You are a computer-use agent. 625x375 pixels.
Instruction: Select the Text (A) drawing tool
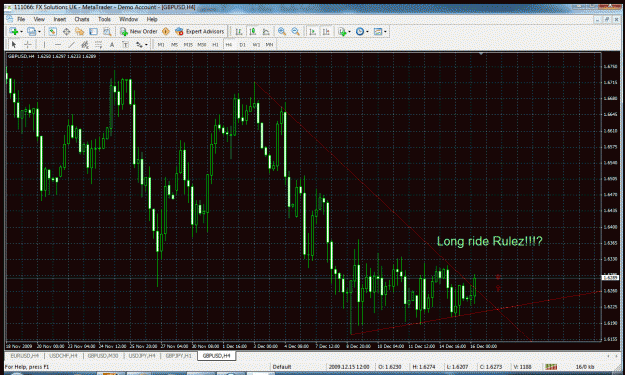pyautogui.click(x=112, y=45)
